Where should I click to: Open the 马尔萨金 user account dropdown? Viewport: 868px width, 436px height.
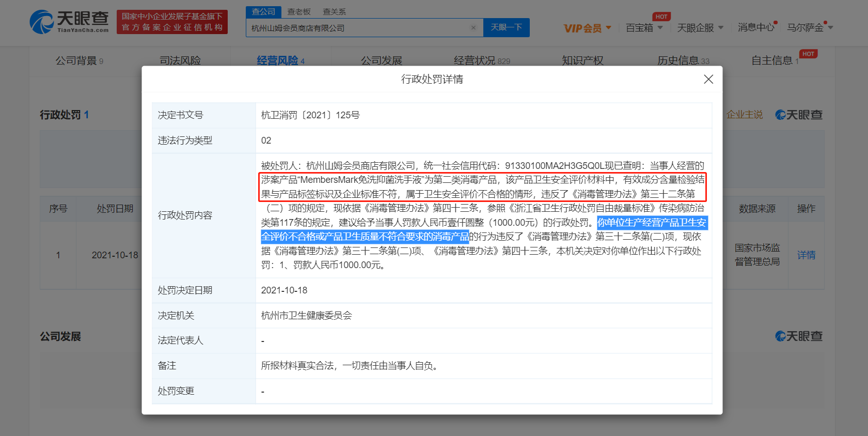(810, 28)
